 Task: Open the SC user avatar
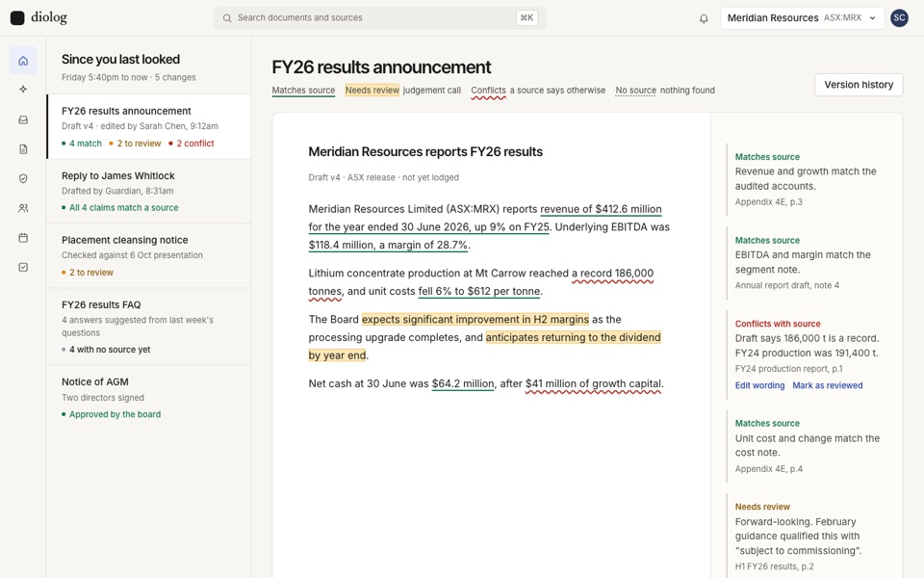click(x=899, y=17)
